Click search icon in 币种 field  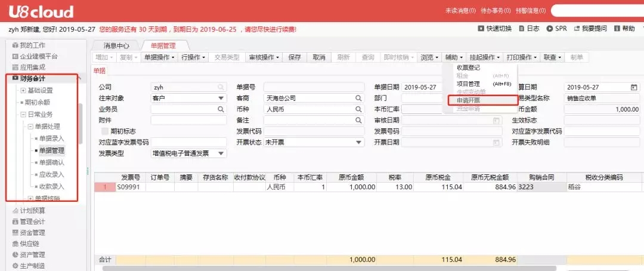358,109
